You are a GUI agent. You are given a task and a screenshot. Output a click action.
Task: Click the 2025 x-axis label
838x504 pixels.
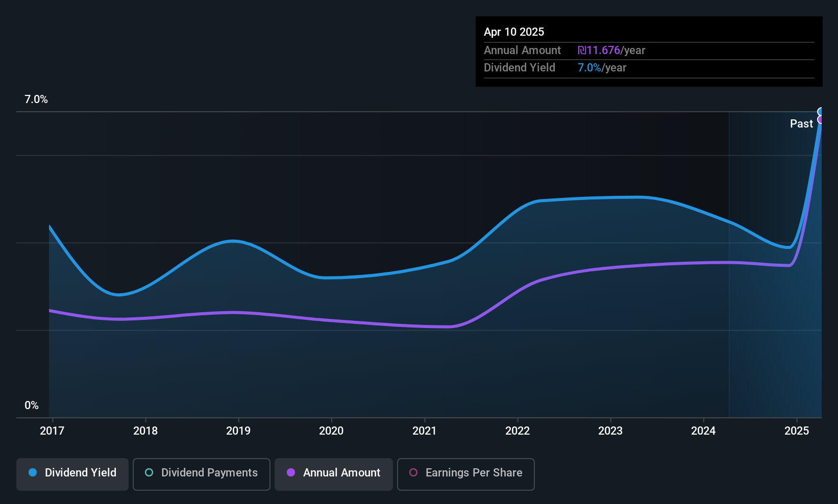pyautogui.click(x=797, y=431)
